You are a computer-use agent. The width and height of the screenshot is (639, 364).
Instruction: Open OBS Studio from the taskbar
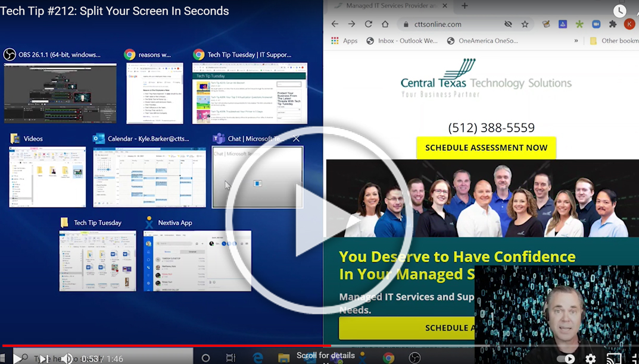click(414, 358)
